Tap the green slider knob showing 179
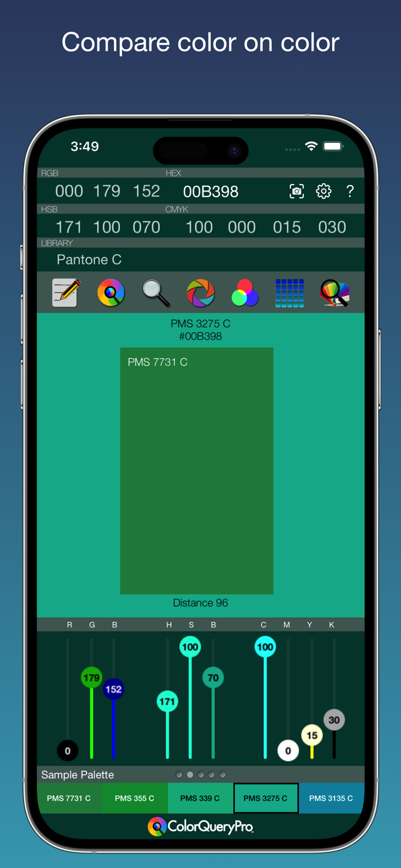The width and height of the screenshot is (401, 868). pos(91,678)
